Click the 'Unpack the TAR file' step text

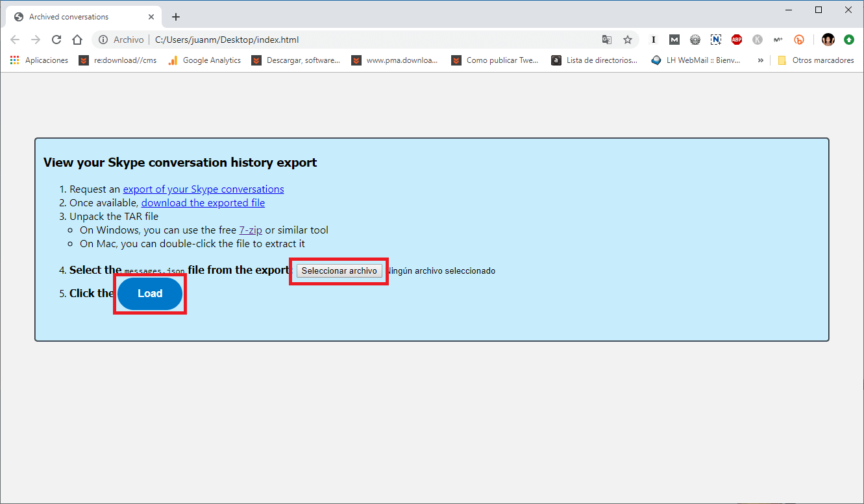114,217
